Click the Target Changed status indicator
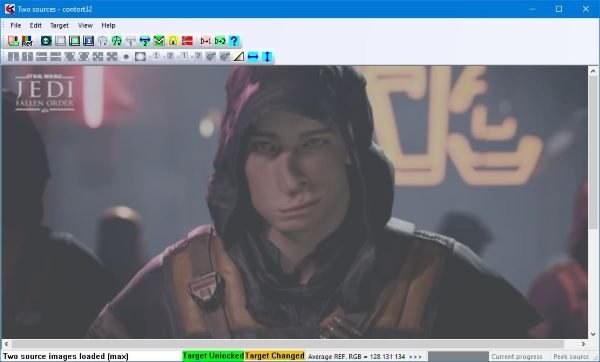This screenshot has width=600, height=362. pos(274,356)
